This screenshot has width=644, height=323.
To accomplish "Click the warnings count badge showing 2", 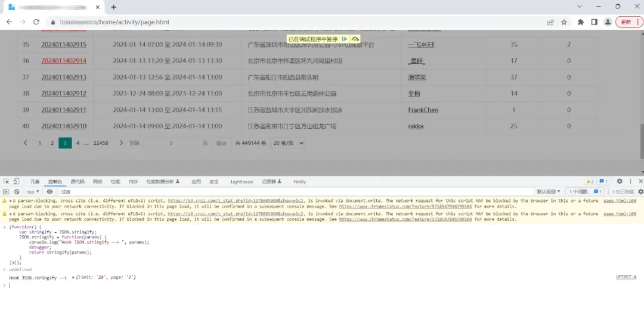I will coord(590,181).
